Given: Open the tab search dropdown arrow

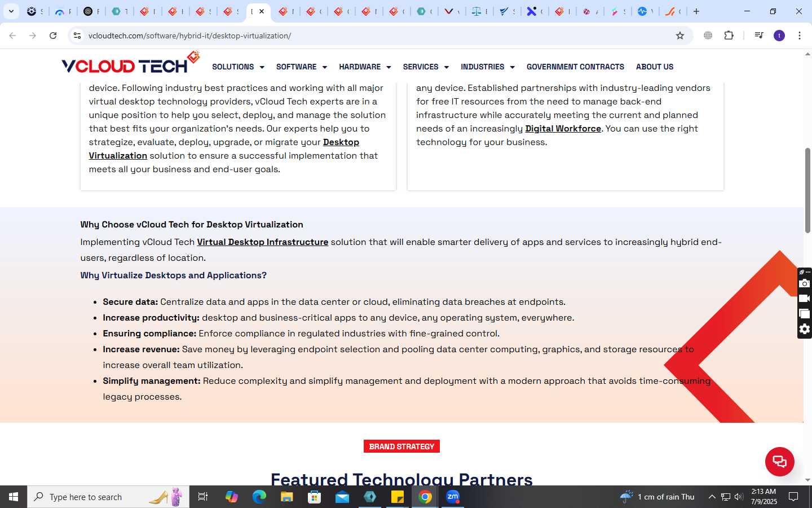Looking at the screenshot, I should tap(11, 11).
